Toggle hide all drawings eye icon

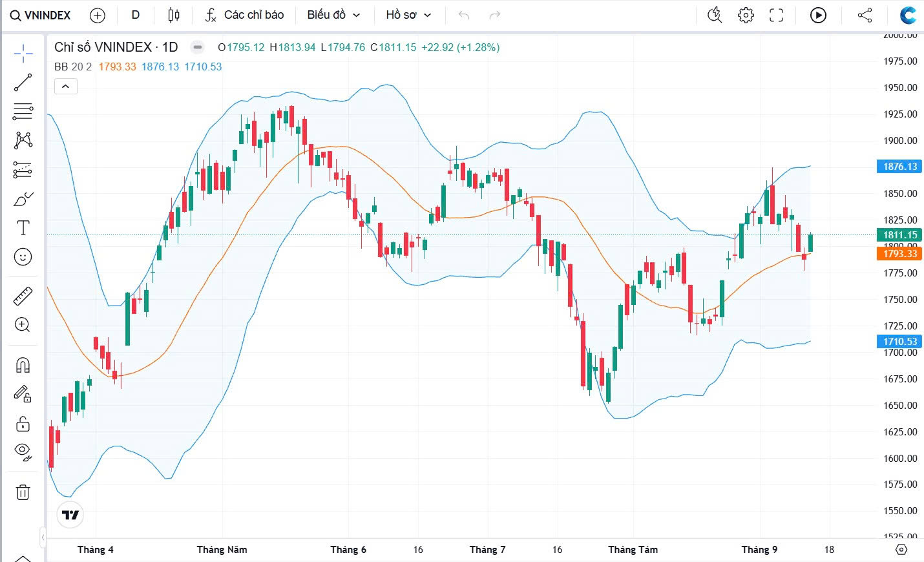[23, 452]
